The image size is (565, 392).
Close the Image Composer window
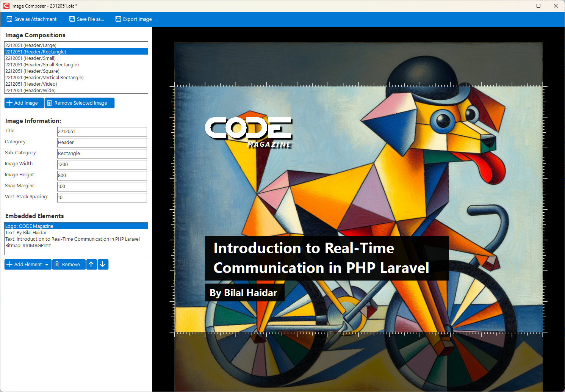click(556, 6)
